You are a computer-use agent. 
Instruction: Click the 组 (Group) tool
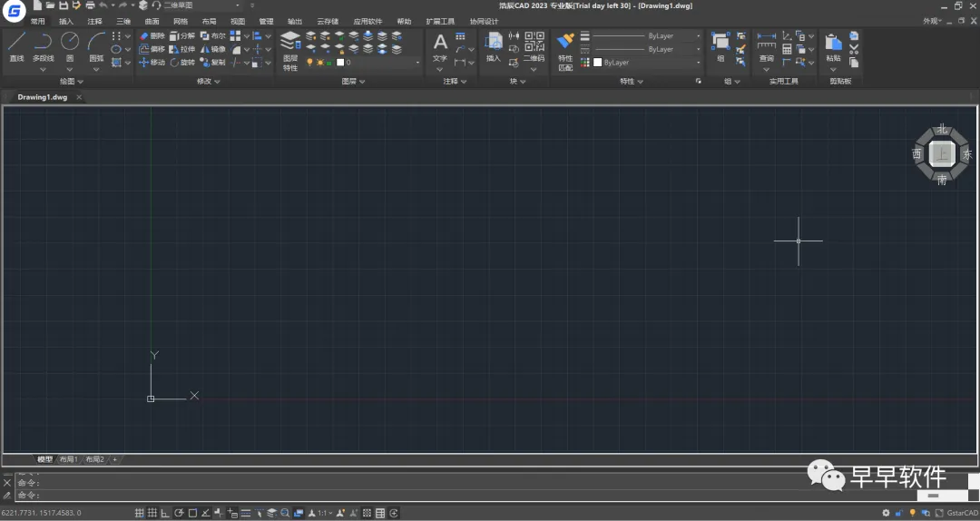[720, 47]
